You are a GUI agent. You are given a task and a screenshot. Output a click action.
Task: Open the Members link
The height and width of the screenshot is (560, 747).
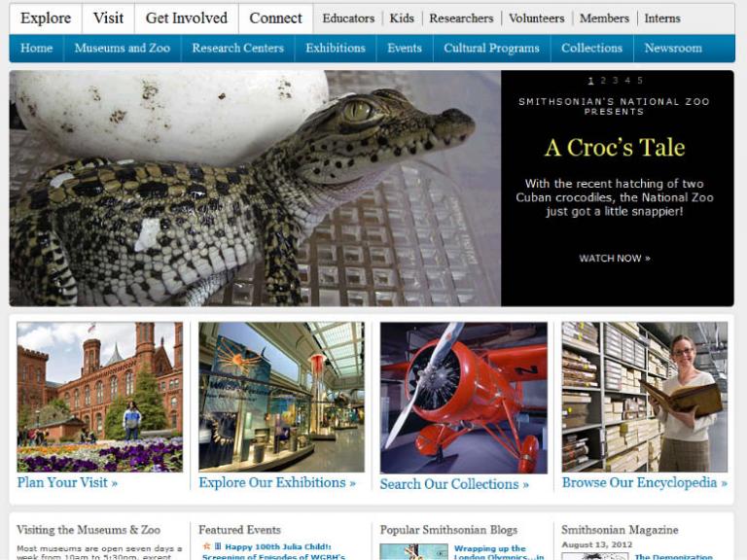point(604,18)
